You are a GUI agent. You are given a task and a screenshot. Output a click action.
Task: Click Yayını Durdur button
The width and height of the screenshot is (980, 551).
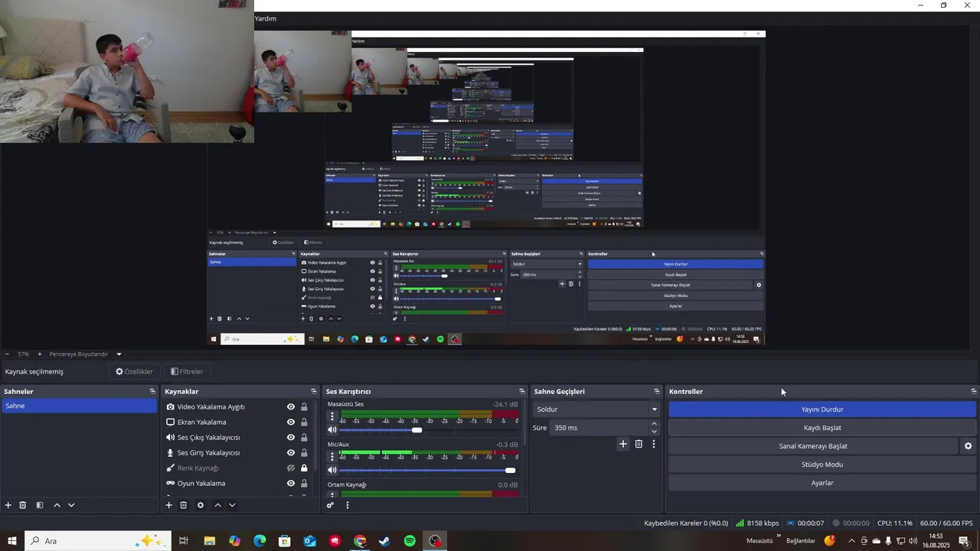[x=822, y=409]
